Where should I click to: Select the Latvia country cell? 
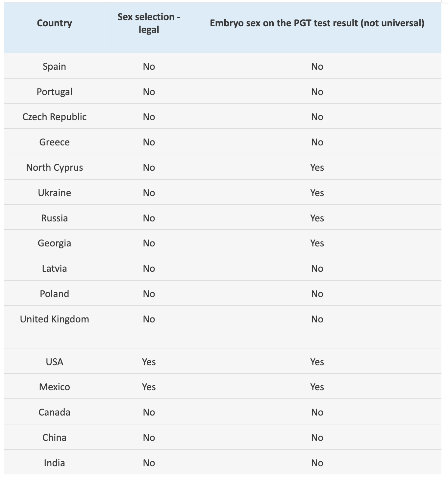[54, 268]
